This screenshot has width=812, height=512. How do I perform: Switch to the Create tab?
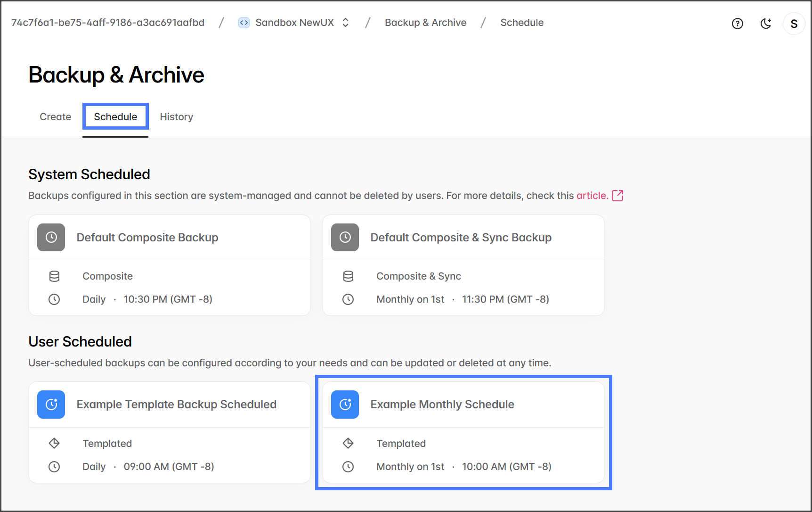(56, 117)
